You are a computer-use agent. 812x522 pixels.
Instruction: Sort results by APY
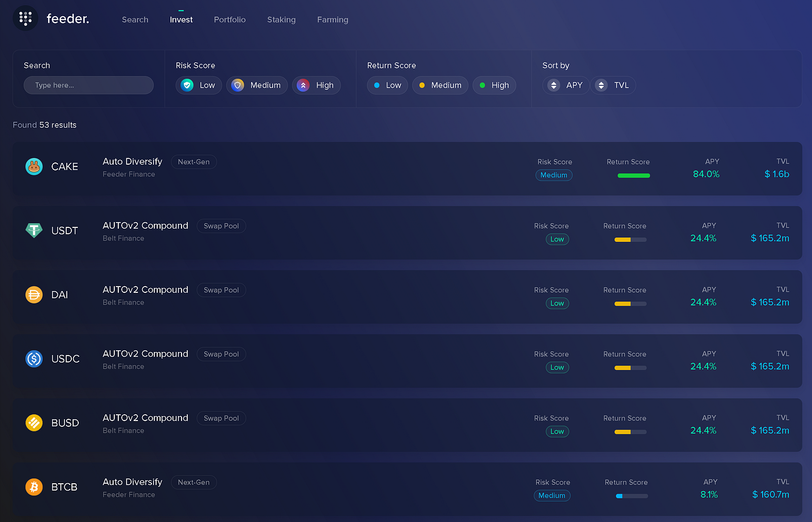pos(566,85)
